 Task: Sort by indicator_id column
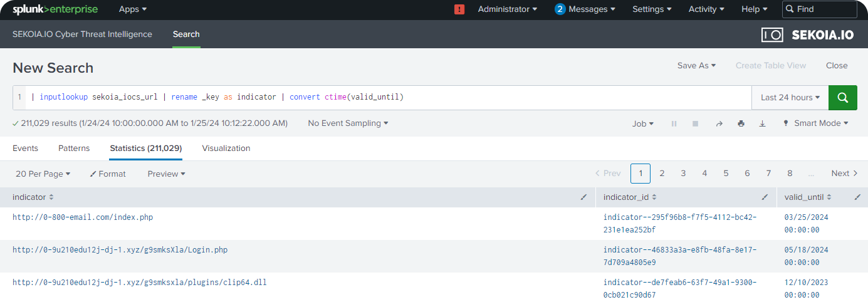pos(630,197)
